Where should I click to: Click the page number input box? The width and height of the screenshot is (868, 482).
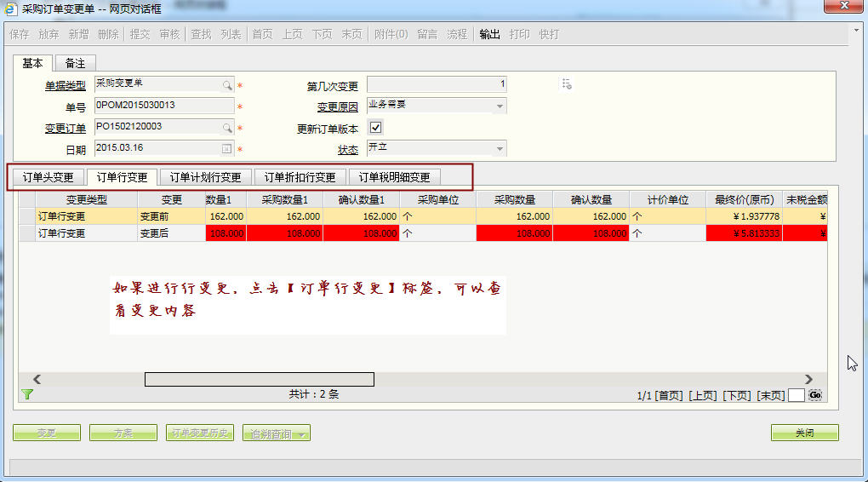(796, 396)
